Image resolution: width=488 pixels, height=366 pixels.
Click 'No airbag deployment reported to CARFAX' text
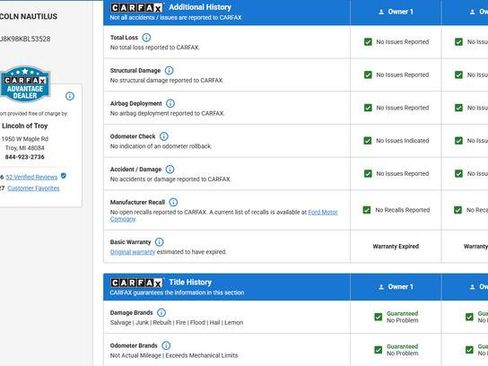tap(167, 113)
